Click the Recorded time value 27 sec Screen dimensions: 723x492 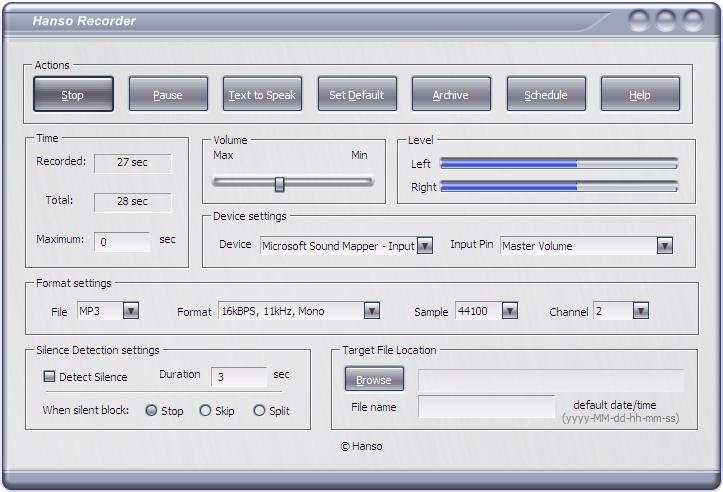[x=133, y=163]
